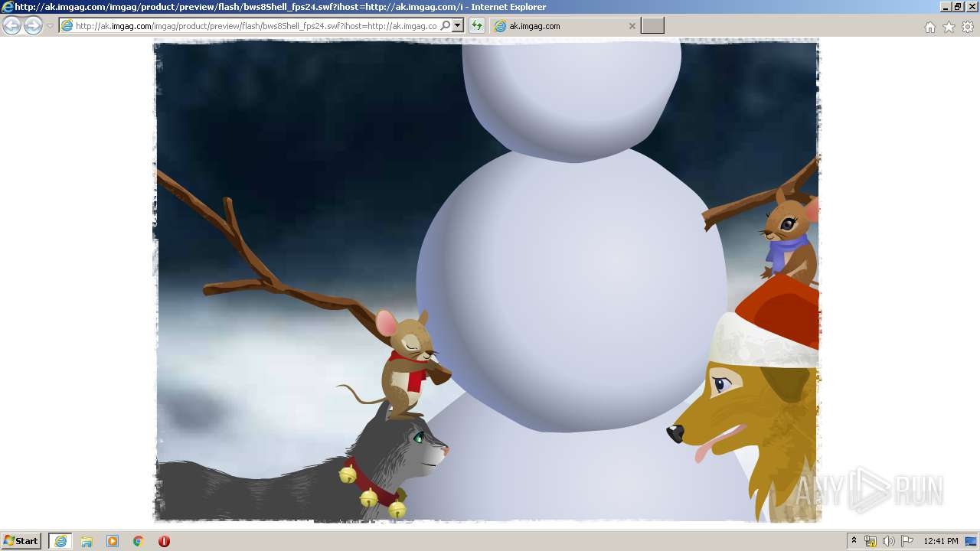Open Action Center flag icon

(x=907, y=541)
